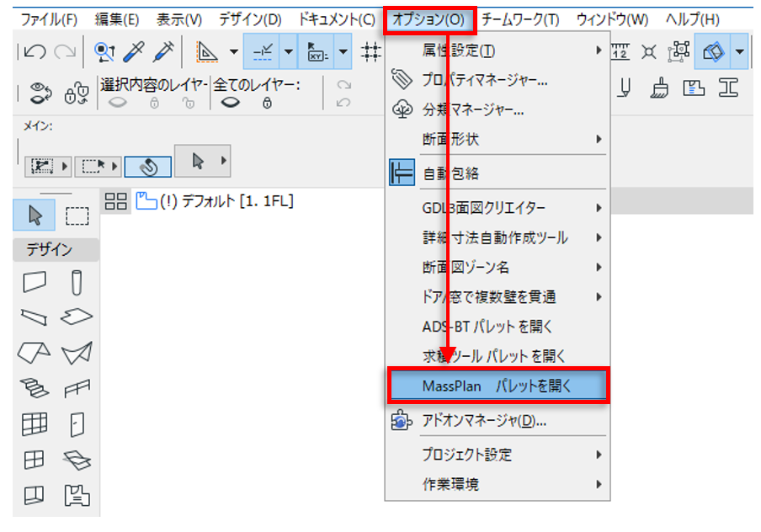Select the quick selection magnet icon

[x=148, y=167]
